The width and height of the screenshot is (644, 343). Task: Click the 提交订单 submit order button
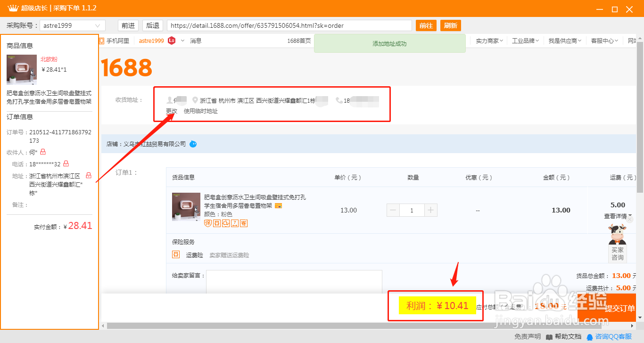606,308
